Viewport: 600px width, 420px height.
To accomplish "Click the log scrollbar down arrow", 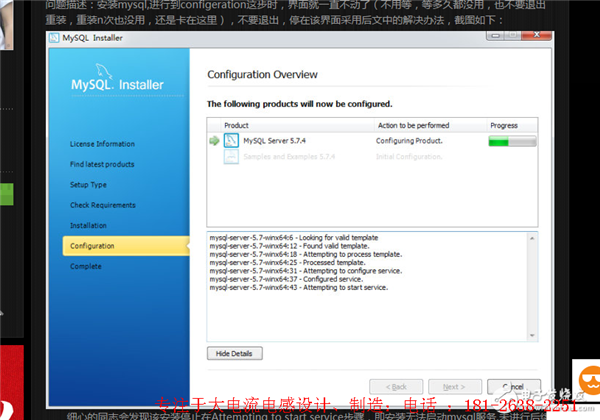I will click(532, 335).
